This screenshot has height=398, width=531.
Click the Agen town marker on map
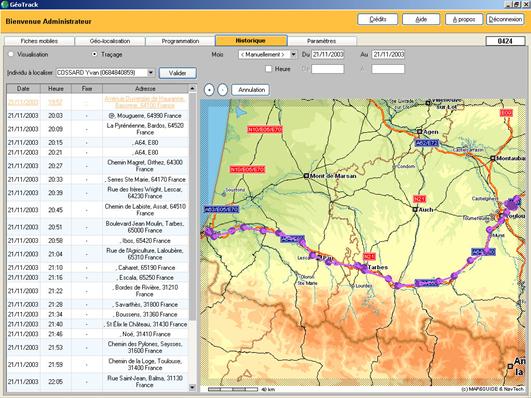click(x=419, y=132)
